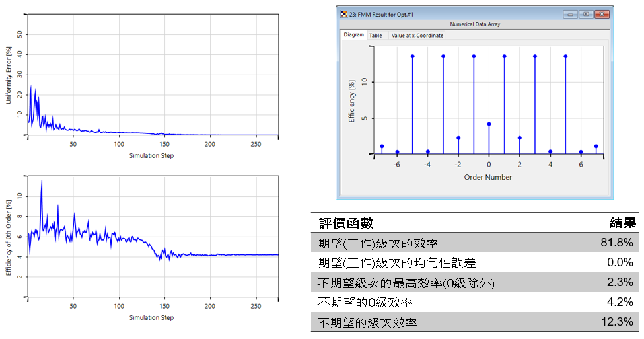Screen dimensions: 644x339
Task: Close the FMM Result for Opt.#1 window
Action: coord(602,14)
